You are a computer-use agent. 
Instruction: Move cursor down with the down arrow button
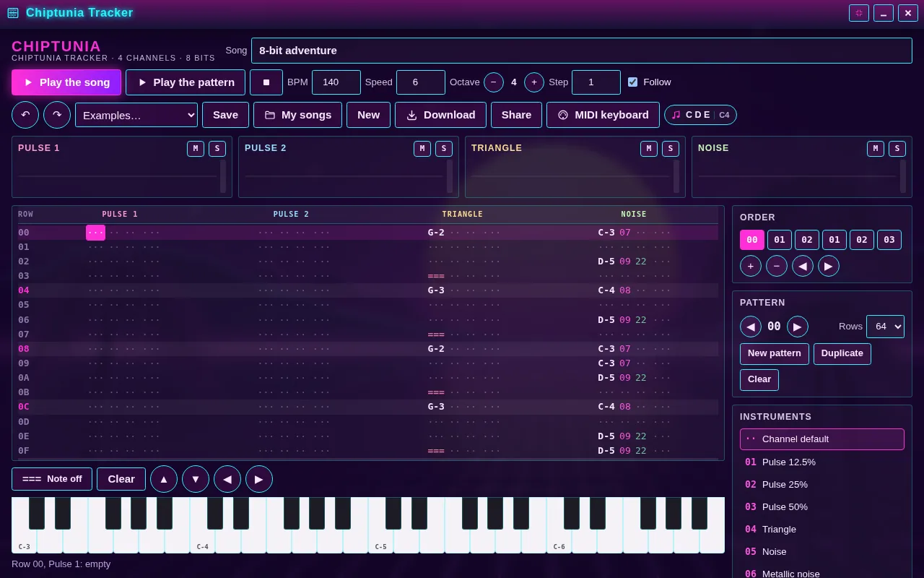(x=196, y=479)
